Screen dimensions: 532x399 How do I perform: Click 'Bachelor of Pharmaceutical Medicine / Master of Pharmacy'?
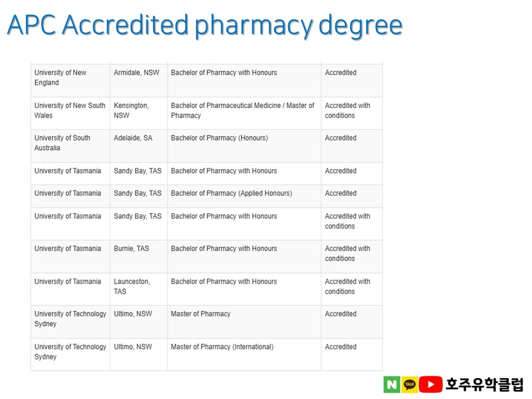point(242,110)
